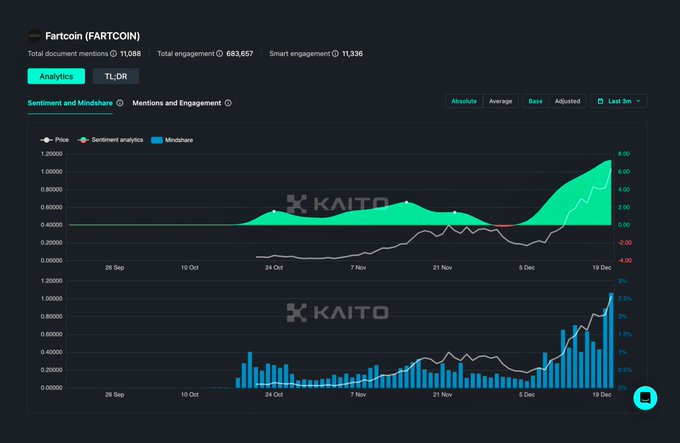The width and height of the screenshot is (680, 443).
Task: Open the Last 3m date range dropdown
Action: [619, 101]
